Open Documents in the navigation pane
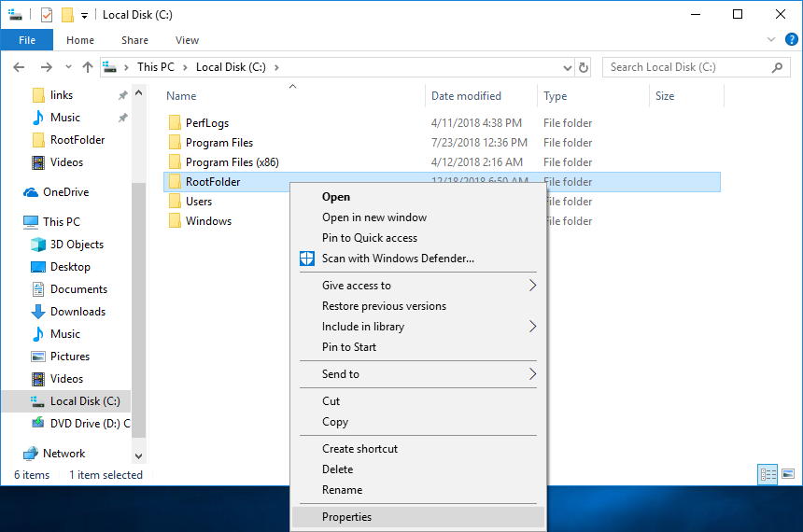This screenshot has width=803, height=532. point(78,289)
